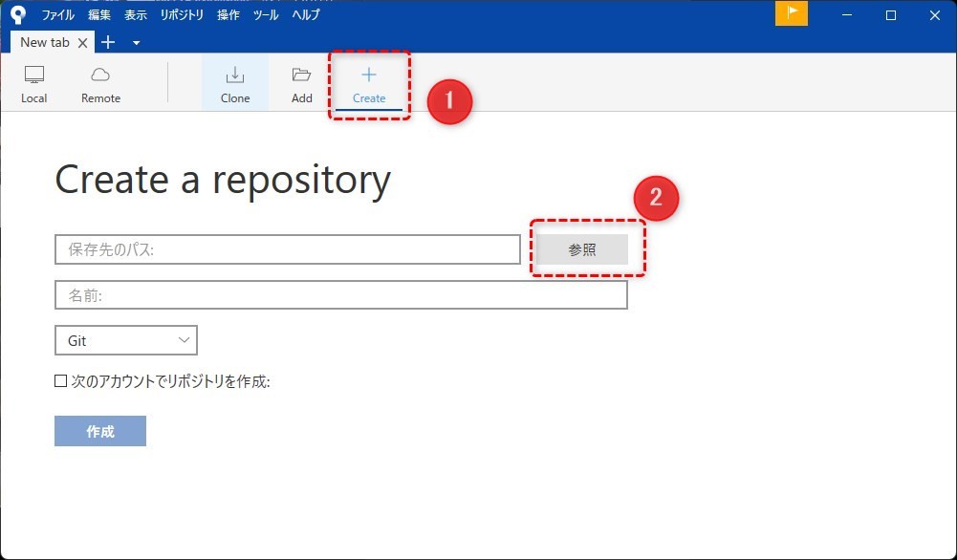Click the Sourcetree logo icon

pyautogui.click(x=18, y=14)
